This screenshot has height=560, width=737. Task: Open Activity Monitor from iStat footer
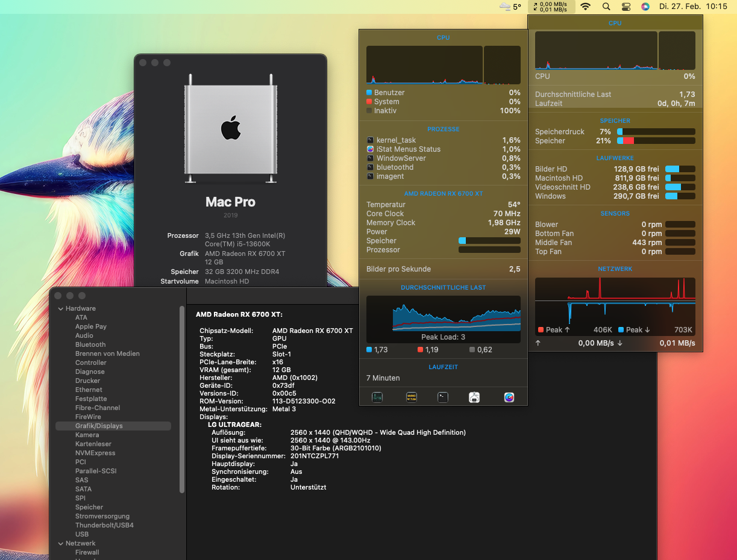377,397
